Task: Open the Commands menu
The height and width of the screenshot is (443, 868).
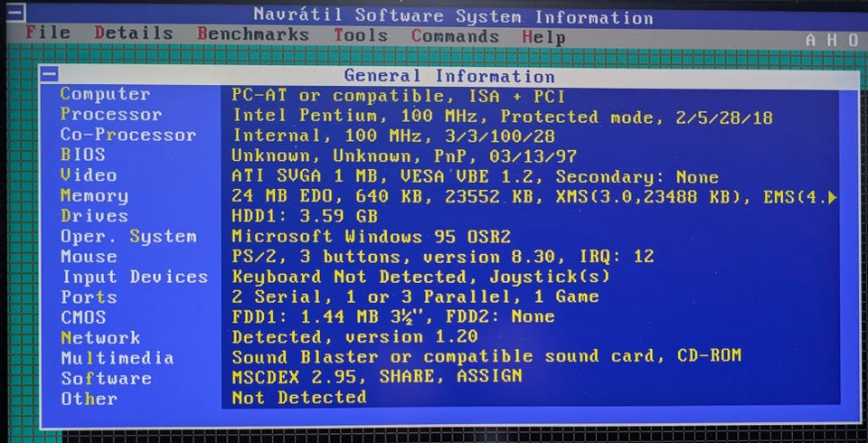Action: pos(455,36)
